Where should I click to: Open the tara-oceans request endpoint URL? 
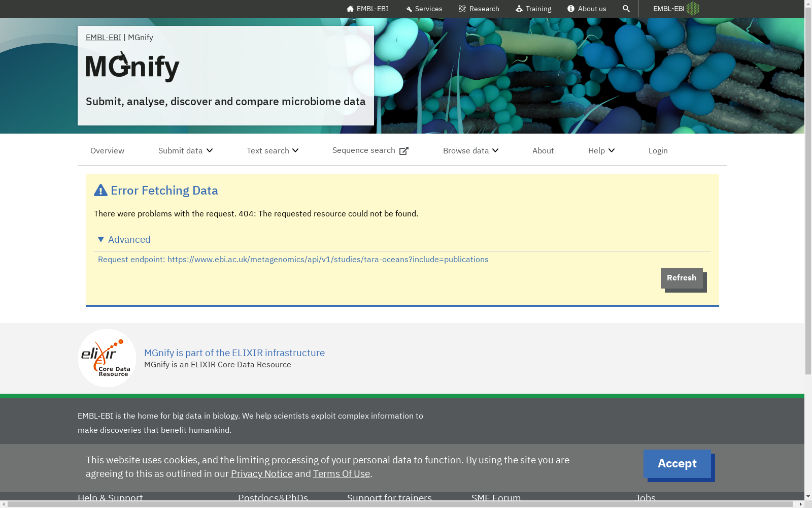click(x=328, y=259)
